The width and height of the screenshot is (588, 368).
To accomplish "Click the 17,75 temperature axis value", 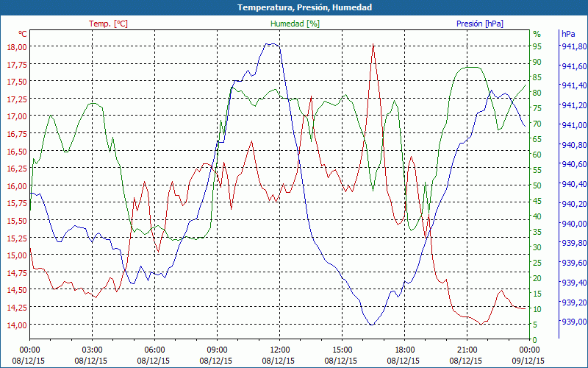I will pyautogui.click(x=17, y=64).
